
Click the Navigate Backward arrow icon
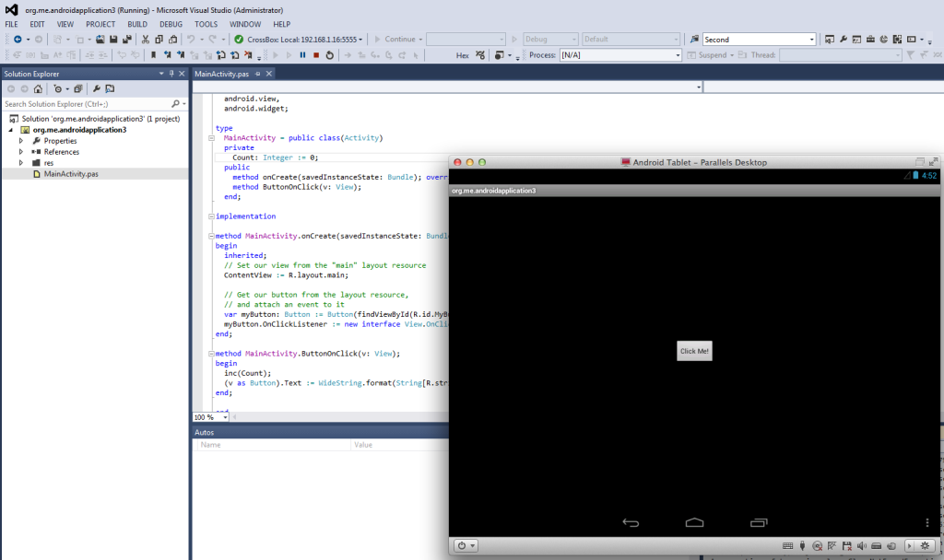pyautogui.click(x=18, y=39)
